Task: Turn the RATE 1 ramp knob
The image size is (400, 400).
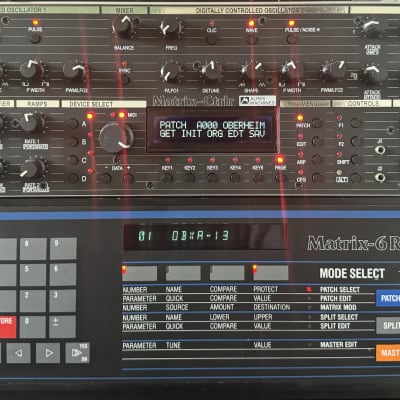Action: pyautogui.click(x=33, y=123)
